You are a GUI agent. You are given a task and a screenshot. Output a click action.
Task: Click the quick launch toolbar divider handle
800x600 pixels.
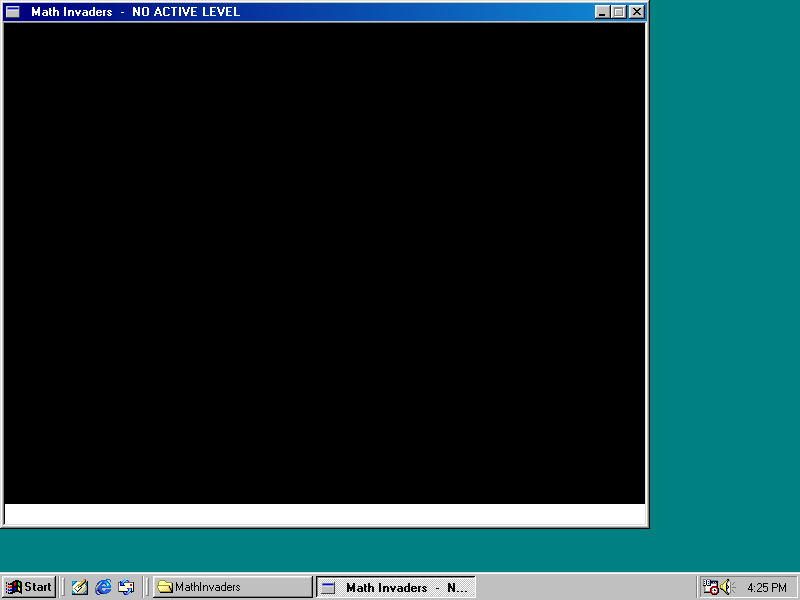[62, 587]
